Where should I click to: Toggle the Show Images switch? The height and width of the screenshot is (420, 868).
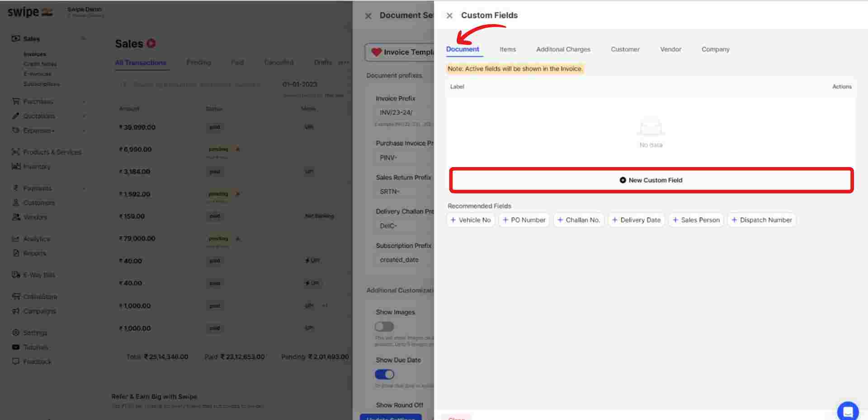tap(384, 327)
